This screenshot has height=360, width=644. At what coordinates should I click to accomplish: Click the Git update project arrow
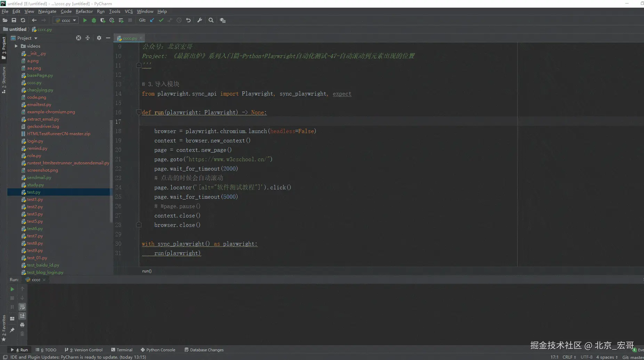tap(152, 21)
